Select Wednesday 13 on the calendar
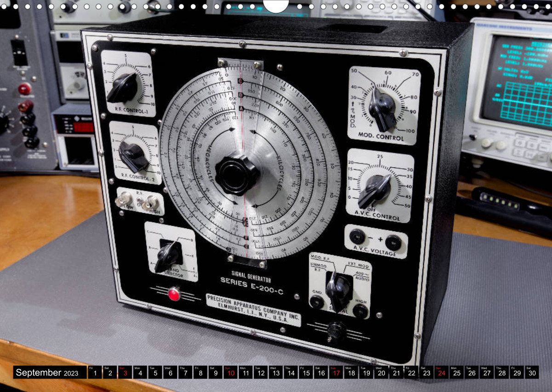552x392 pixels. coord(276,373)
